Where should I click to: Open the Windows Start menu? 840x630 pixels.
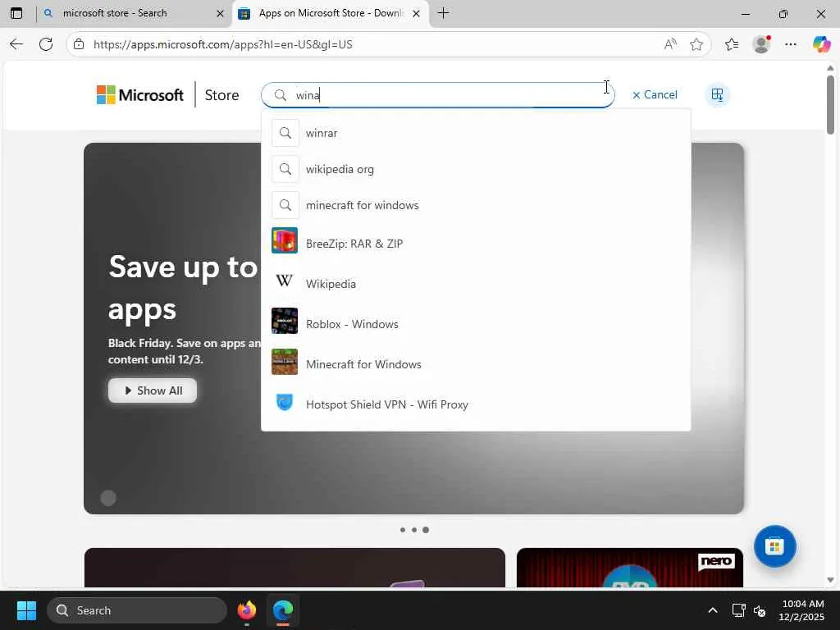(x=26, y=610)
